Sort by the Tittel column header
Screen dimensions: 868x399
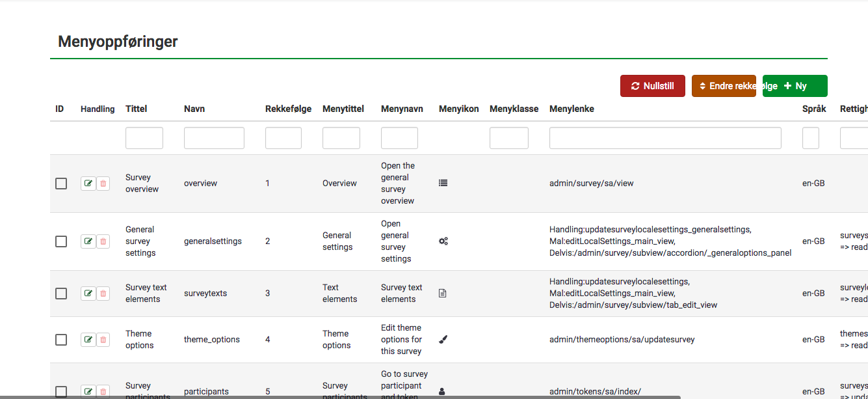[137, 109]
